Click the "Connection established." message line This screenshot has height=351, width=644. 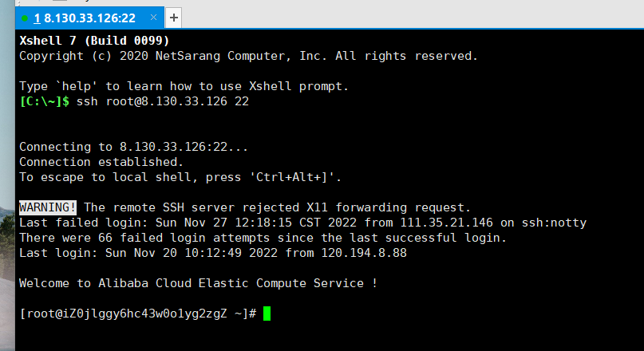[x=101, y=162]
